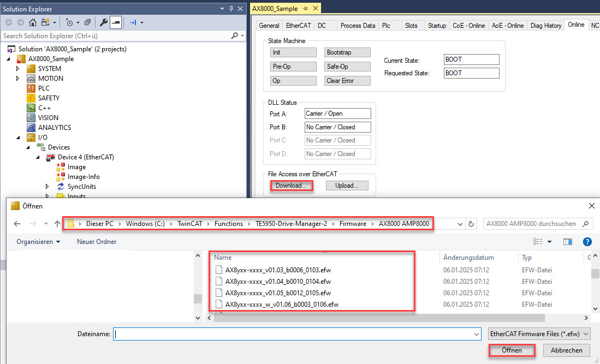600x364 pixels.
Task: Select the Devices node in the tree
Action: click(58, 147)
